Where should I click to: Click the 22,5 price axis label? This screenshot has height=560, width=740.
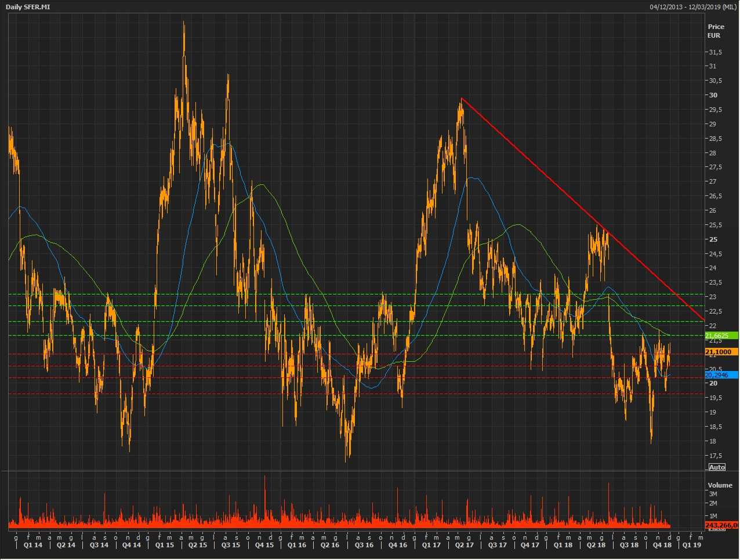pyautogui.click(x=715, y=311)
